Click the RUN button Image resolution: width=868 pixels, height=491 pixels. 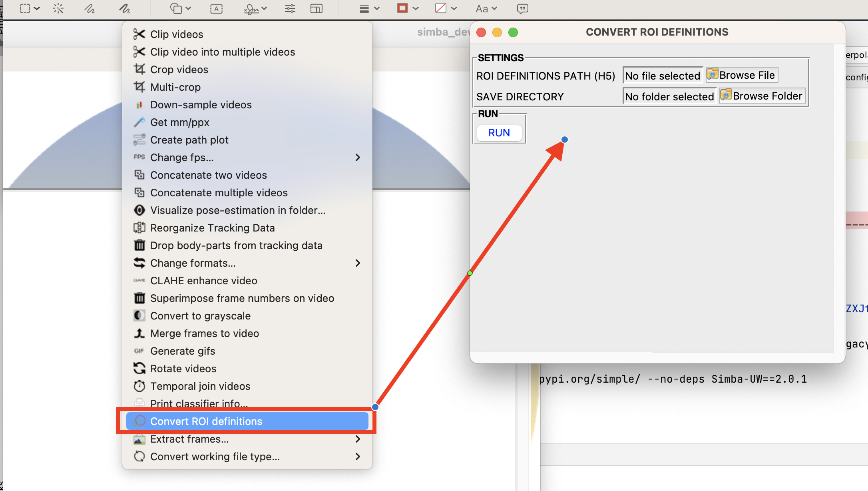click(x=499, y=133)
